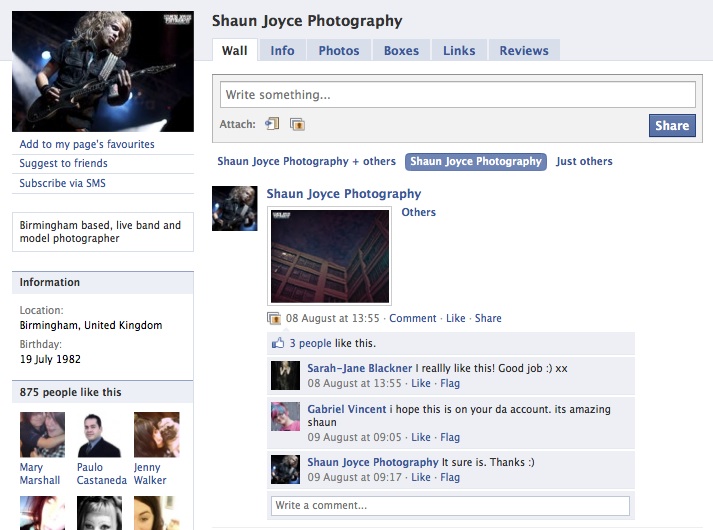Image resolution: width=713 pixels, height=530 pixels.
Task: Show Just others posts
Action: pos(584,161)
